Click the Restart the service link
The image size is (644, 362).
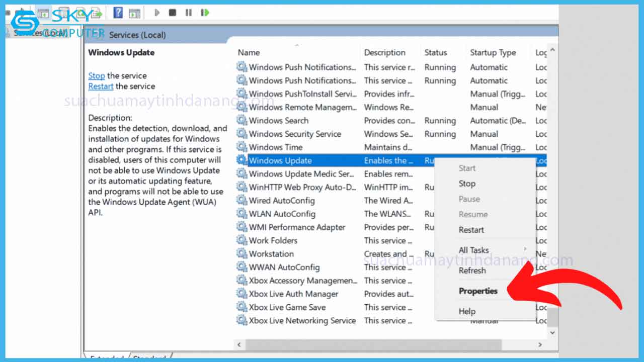tap(101, 86)
